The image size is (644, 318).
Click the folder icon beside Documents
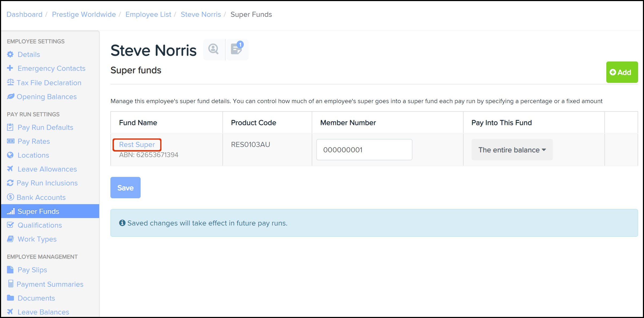click(x=10, y=298)
